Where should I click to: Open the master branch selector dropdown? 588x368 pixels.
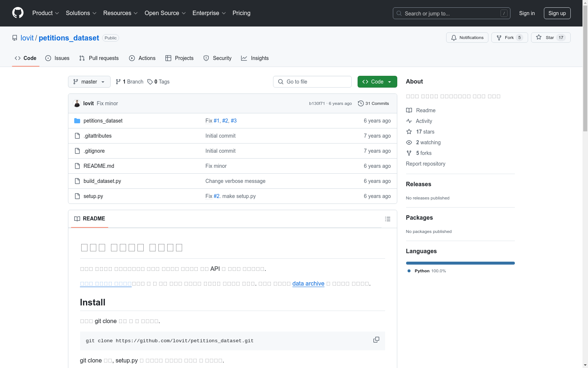click(x=89, y=82)
